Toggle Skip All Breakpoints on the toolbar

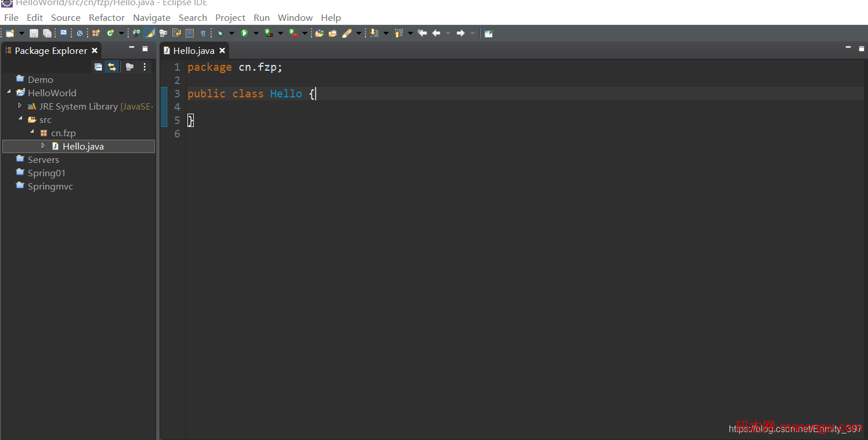point(79,33)
